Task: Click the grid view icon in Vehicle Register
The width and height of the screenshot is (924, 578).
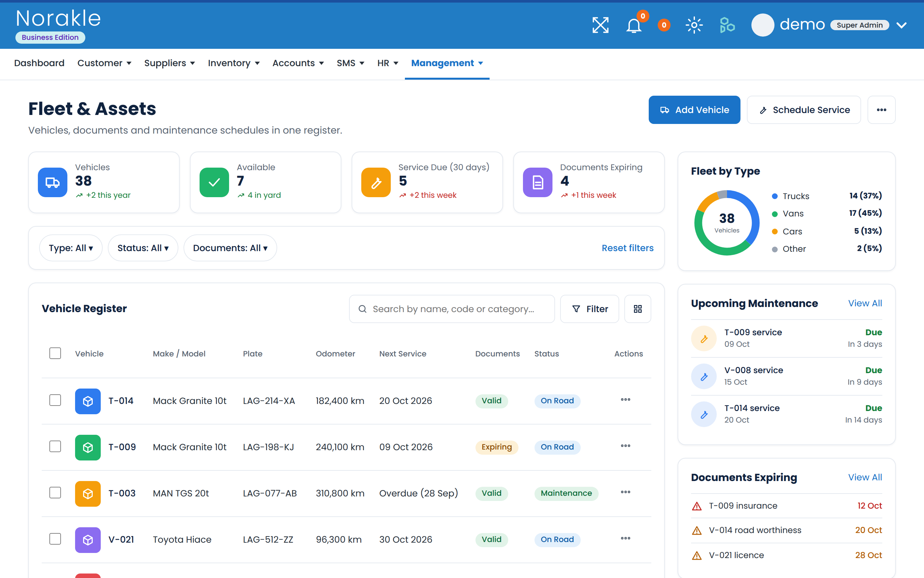Action: (637, 309)
